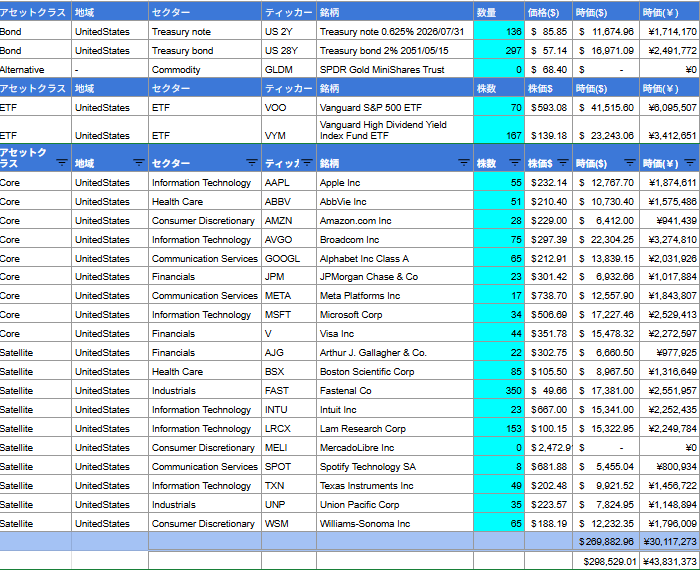
Task: Click the MercadoLibre Inc cell
Action: coord(395,447)
